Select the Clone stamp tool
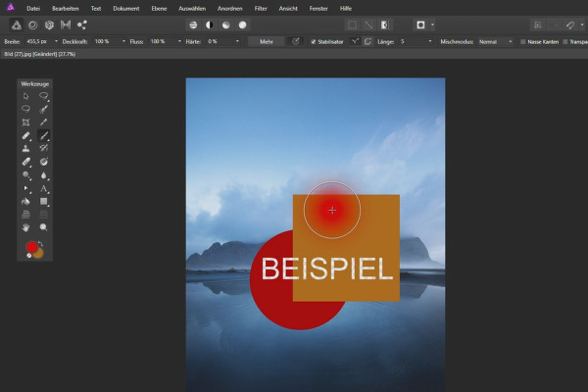Image resolution: width=588 pixels, height=392 pixels. pos(25,149)
